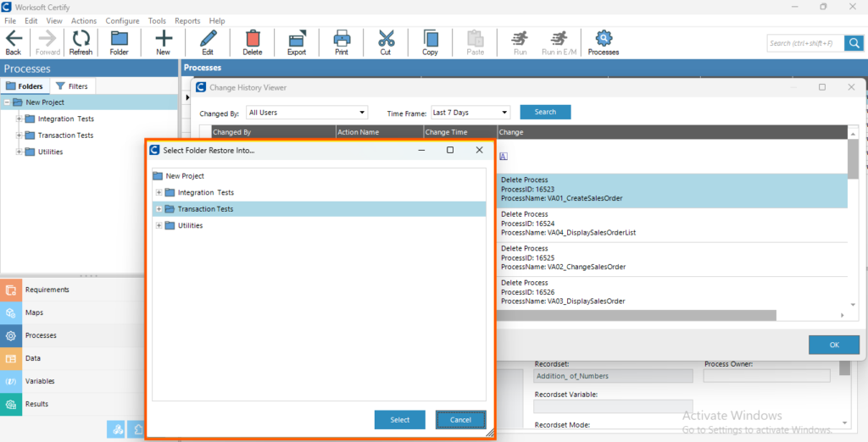
Task: Open Results in the navigation pane
Action: (72, 405)
